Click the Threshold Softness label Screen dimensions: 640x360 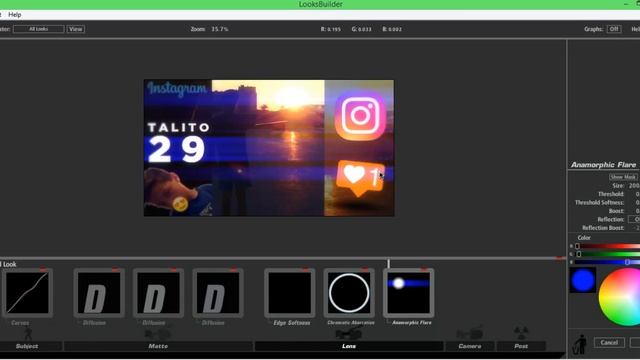click(x=599, y=202)
